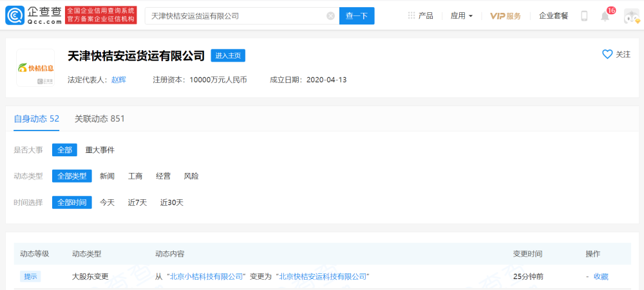This screenshot has height=290, width=644.
Task: Click the heart icon to follow the company
Action: [607, 54]
